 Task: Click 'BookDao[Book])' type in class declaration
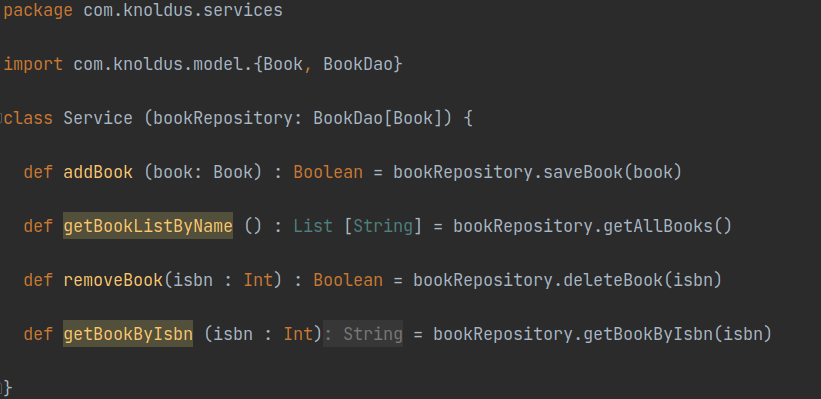point(382,118)
